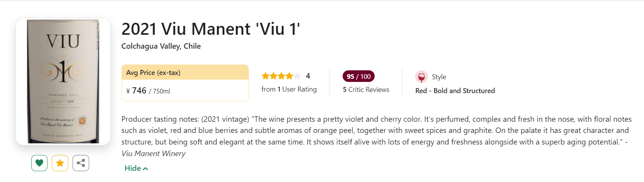Viewport: 644px width, 182px height.
Task: Click the red wine glass style icon
Action: 421,77
